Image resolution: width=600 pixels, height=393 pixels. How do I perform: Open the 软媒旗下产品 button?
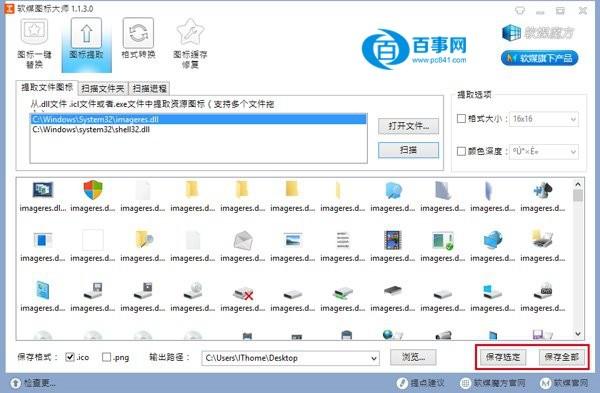(x=540, y=58)
